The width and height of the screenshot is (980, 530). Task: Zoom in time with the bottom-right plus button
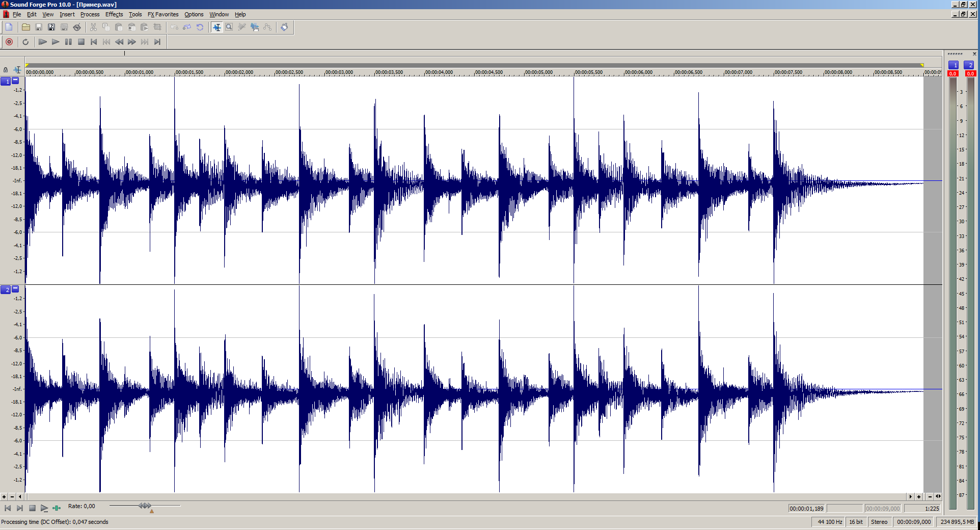point(919,496)
